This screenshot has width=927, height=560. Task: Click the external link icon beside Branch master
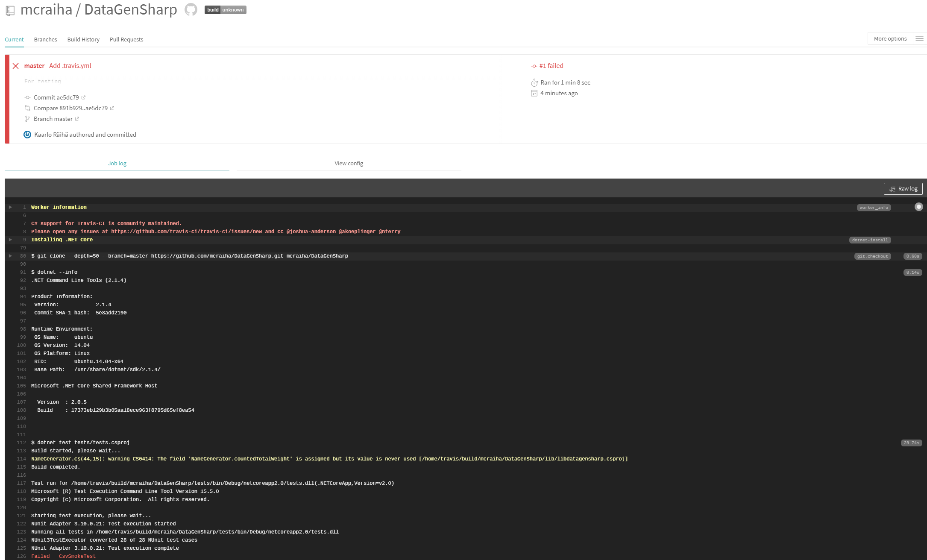pyautogui.click(x=77, y=119)
